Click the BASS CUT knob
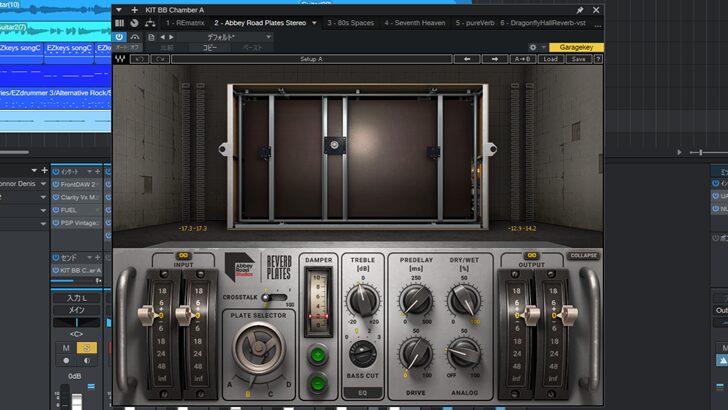This screenshot has width=728, height=410. [363, 354]
